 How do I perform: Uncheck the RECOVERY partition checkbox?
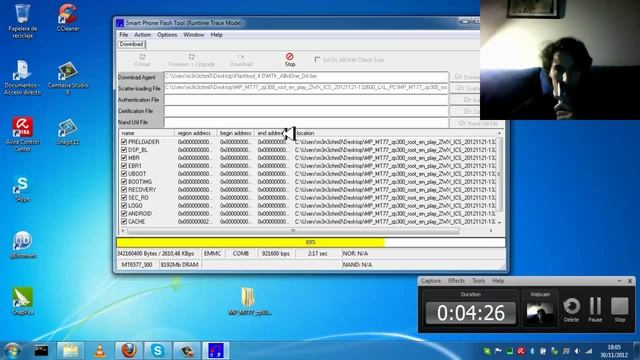coord(124,189)
